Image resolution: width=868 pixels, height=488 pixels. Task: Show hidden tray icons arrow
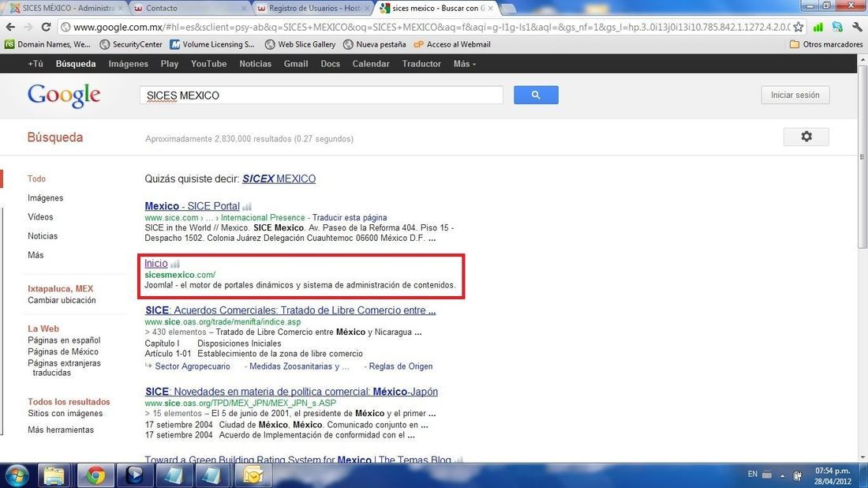[782, 475]
